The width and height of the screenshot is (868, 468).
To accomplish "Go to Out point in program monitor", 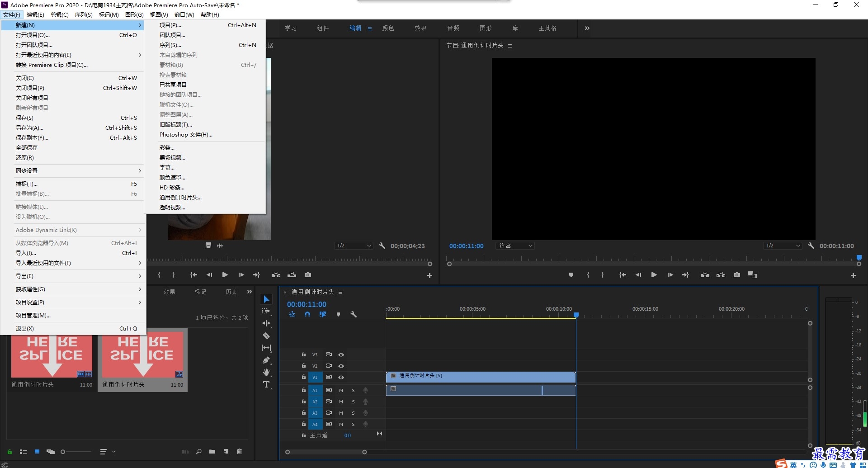I will click(x=686, y=275).
